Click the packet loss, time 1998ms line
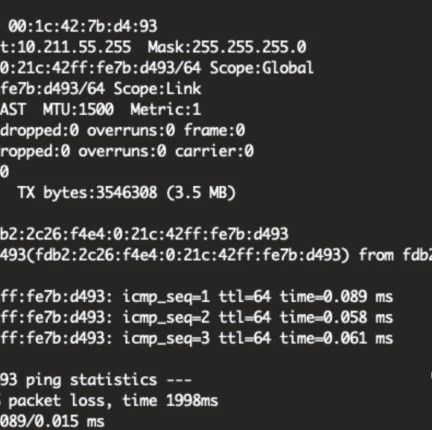 coord(109,401)
